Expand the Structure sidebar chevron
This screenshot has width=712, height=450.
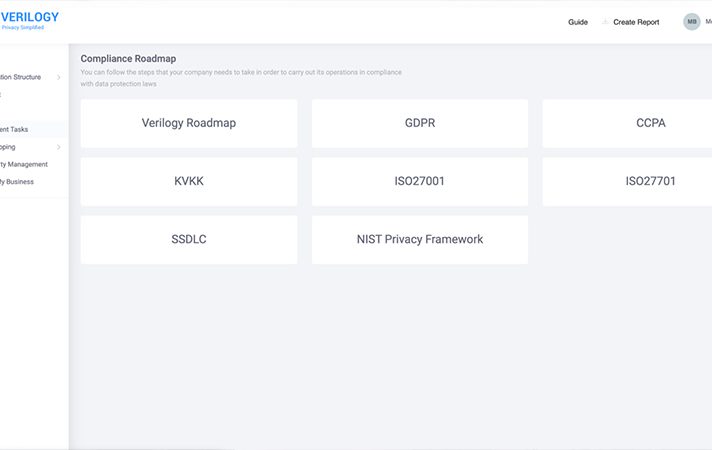tap(59, 77)
